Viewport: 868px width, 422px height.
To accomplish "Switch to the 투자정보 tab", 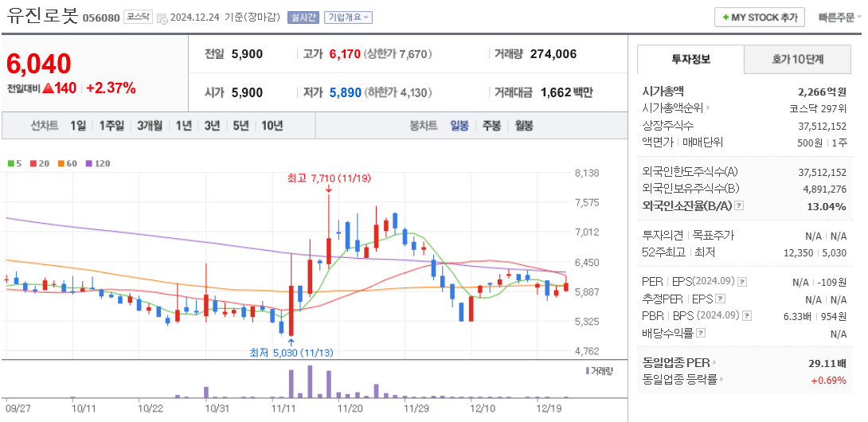I will click(691, 59).
